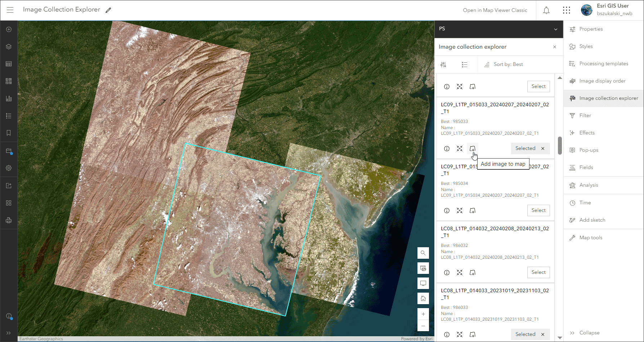The height and width of the screenshot is (342, 644).
Task: Open the Fields pane
Action: click(604, 168)
